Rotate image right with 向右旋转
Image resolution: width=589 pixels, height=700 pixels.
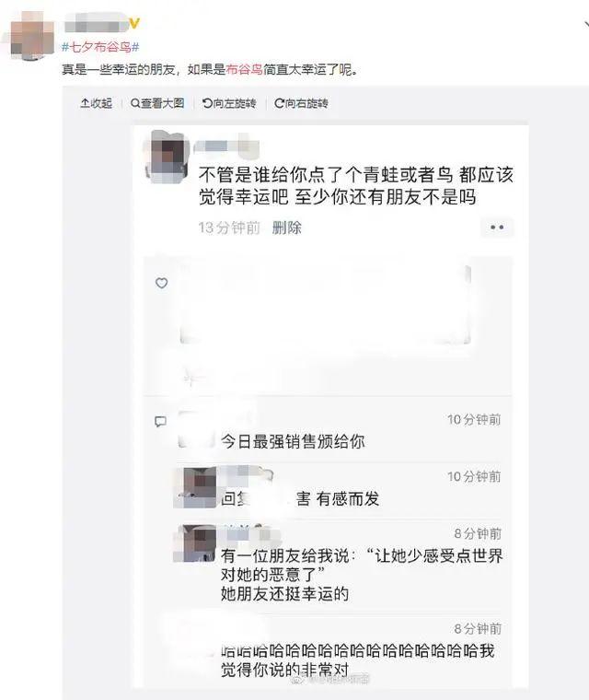tap(301, 103)
